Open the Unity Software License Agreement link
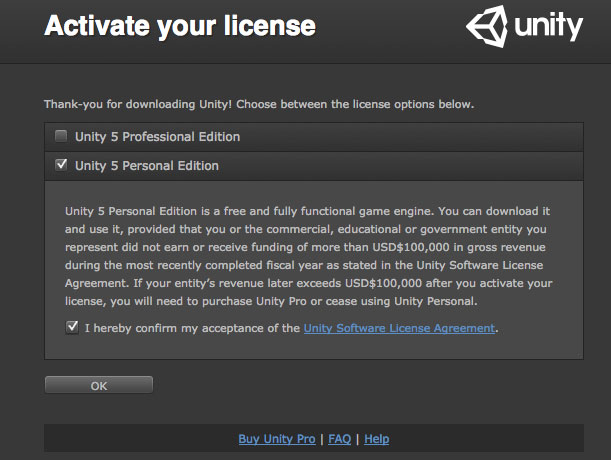The height and width of the screenshot is (460, 611). coord(399,328)
